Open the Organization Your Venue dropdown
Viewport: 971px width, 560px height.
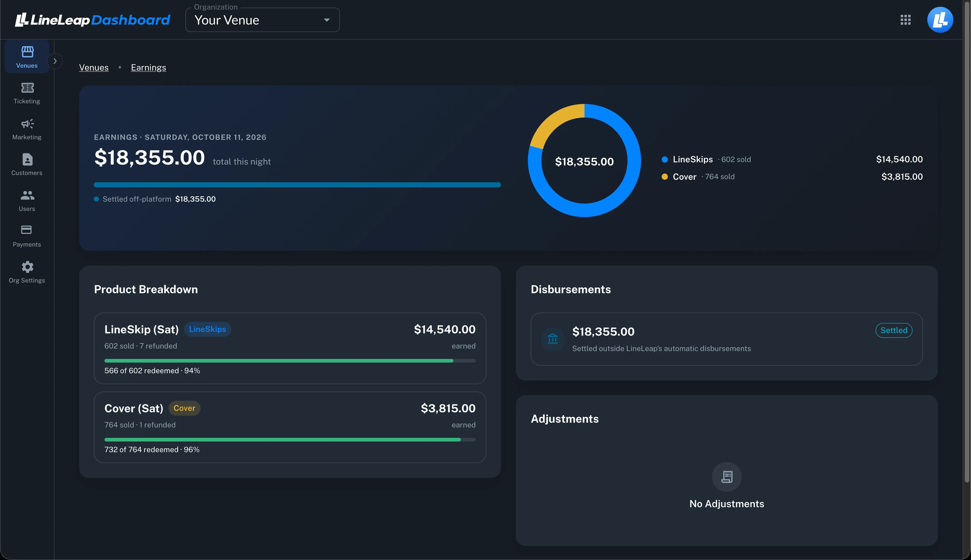[x=262, y=20]
